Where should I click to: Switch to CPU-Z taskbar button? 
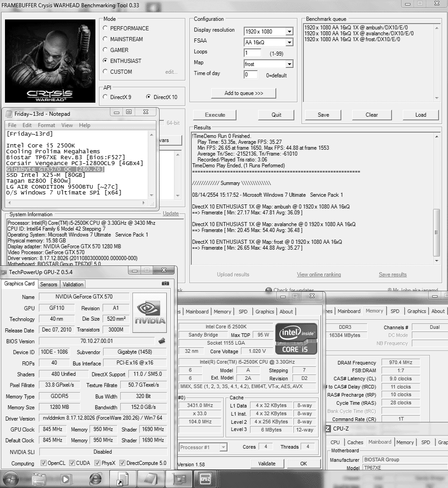[205, 479]
